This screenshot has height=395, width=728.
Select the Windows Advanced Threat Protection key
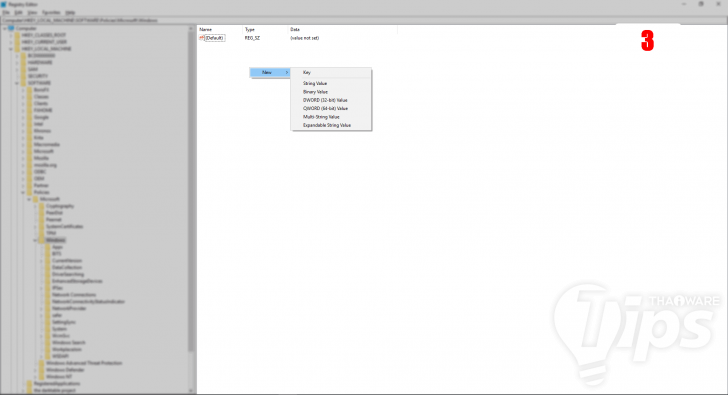click(84, 363)
